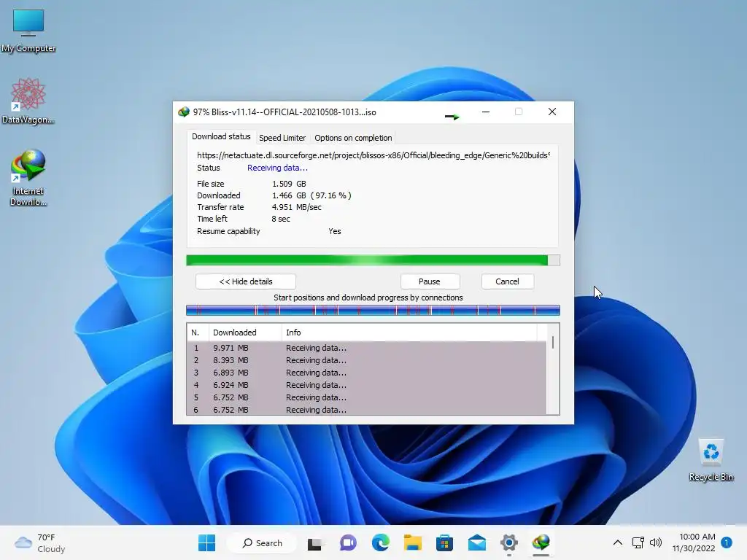Minimize the IDM download dialog
This screenshot has width=747, height=560.
tap(486, 112)
